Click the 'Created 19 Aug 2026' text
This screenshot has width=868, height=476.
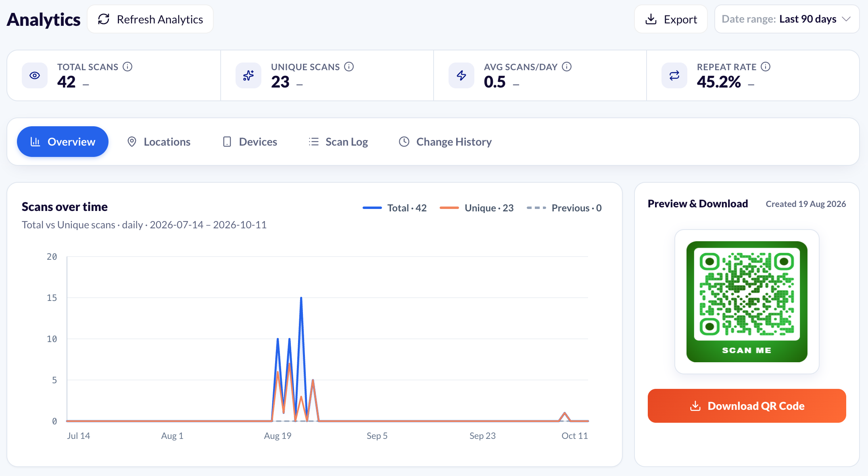click(806, 204)
